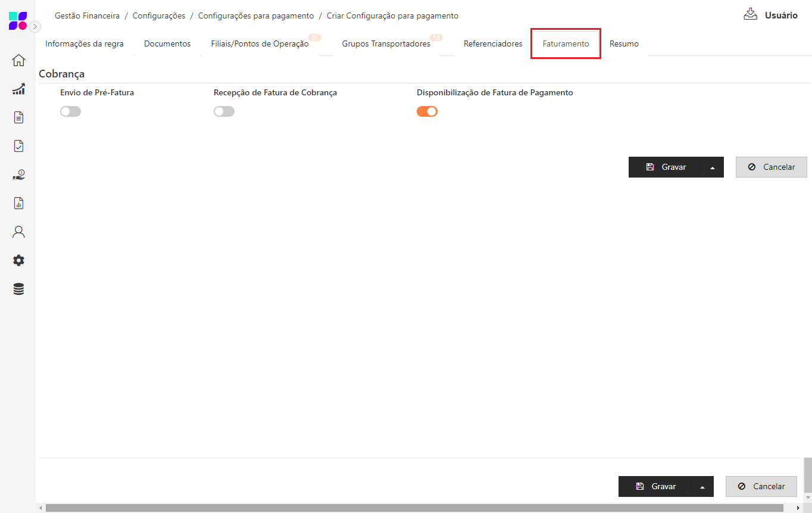Click the upper Cancelar button

coord(771,167)
